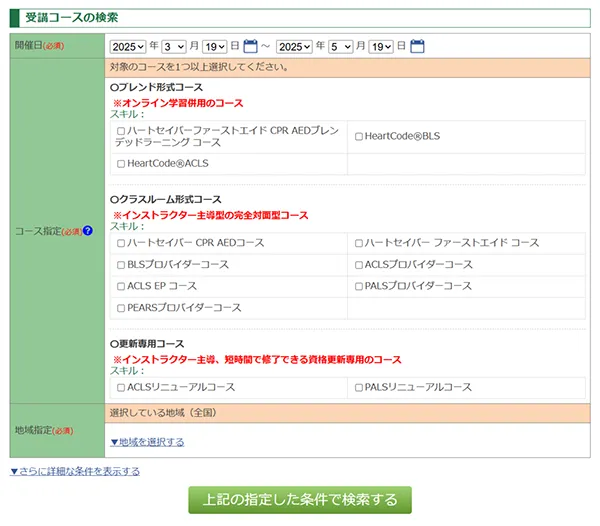Click the 地域指定(必須) label
The width and height of the screenshot is (600, 526).
coord(44,430)
